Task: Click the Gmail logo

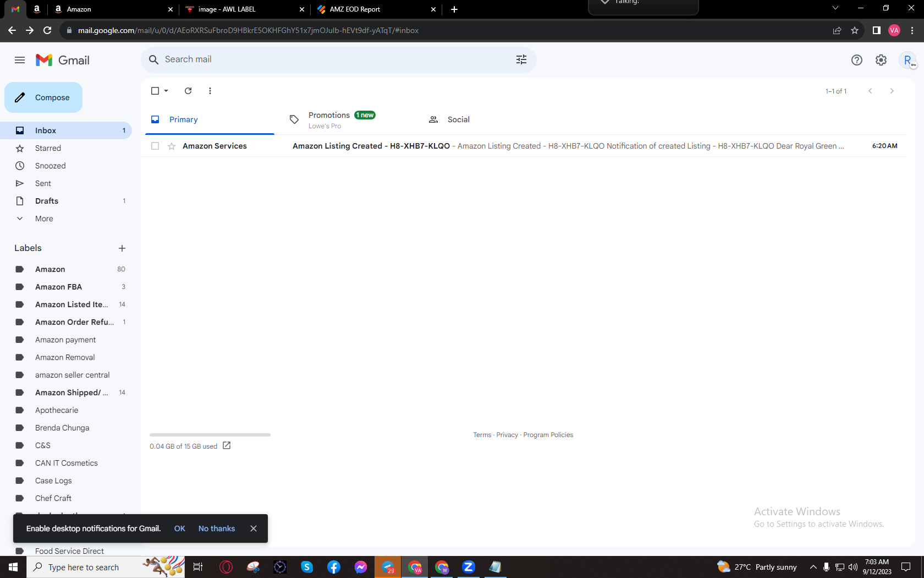Action: pos(63,60)
